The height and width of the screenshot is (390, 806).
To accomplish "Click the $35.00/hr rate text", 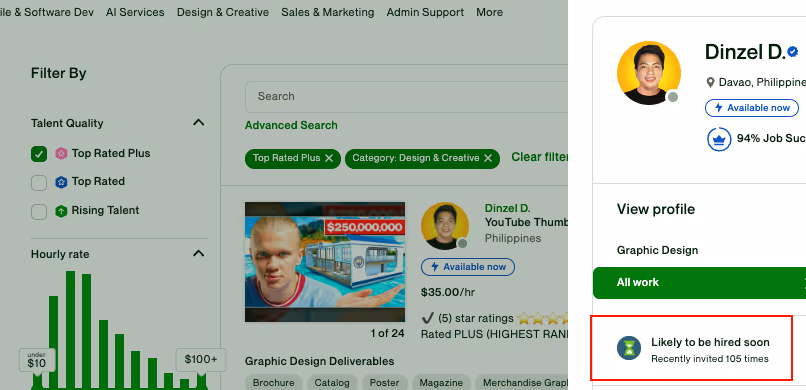I will 448,292.
